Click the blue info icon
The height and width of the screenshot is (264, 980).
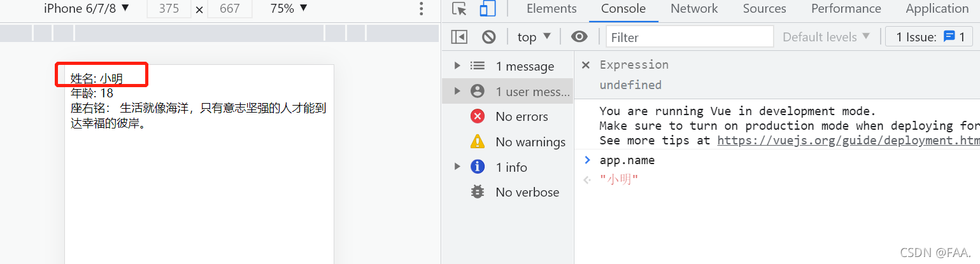pyautogui.click(x=478, y=167)
